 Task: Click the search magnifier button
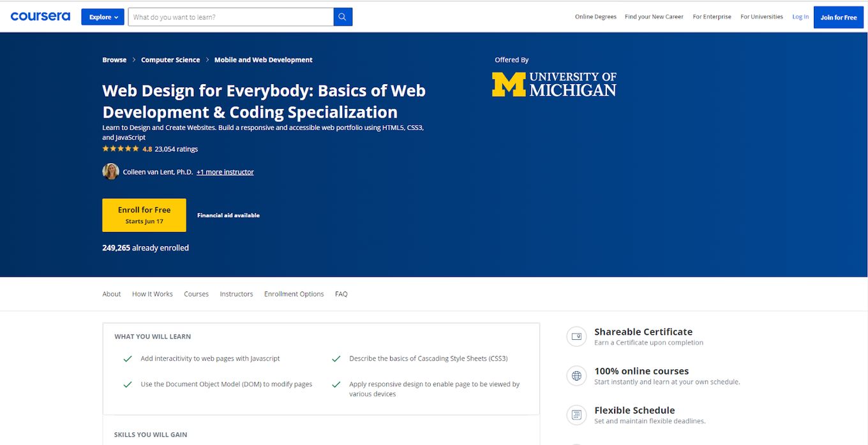pos(343,17)
